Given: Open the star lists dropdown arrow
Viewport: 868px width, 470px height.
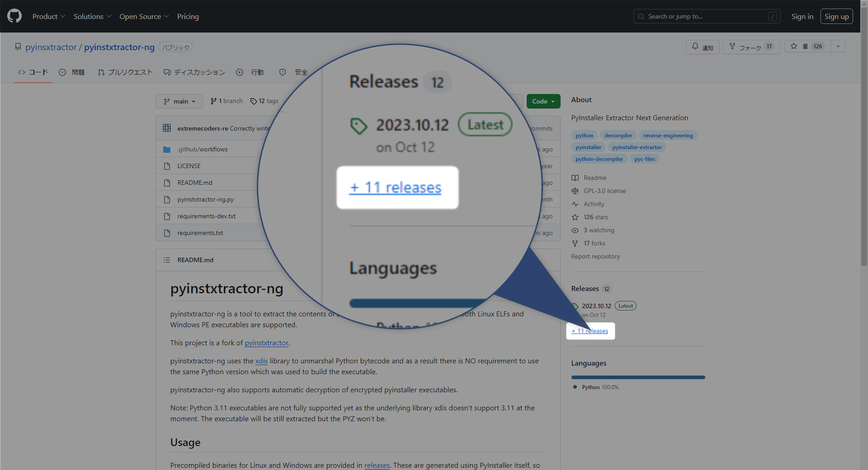Looking at the screenshot, I should pyautogui.click(x=838, y=47).
